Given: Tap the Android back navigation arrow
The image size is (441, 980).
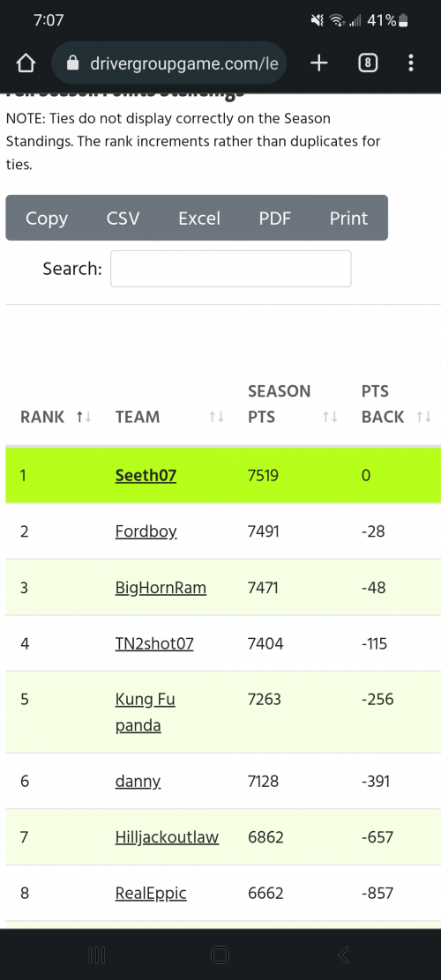Looking at the screenshot, I should coord(343,954).
